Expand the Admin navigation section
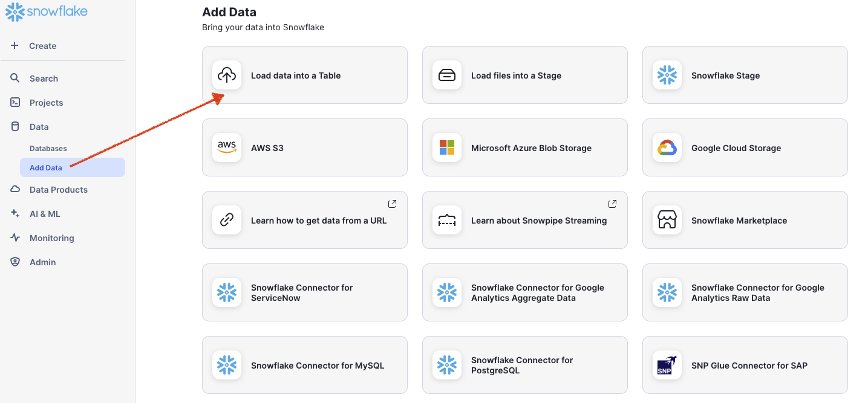 pos(42,262)
